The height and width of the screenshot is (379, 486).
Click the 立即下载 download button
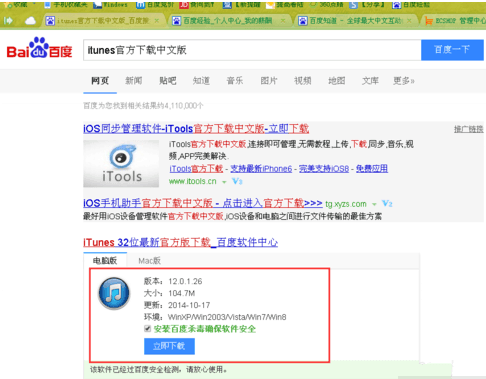(x=169, y=346)
